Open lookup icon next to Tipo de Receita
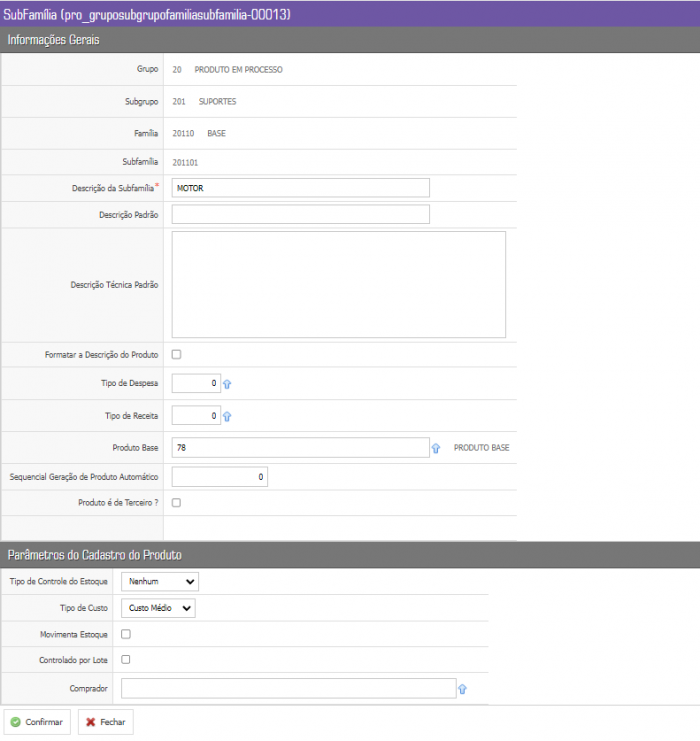 (227, 416)
